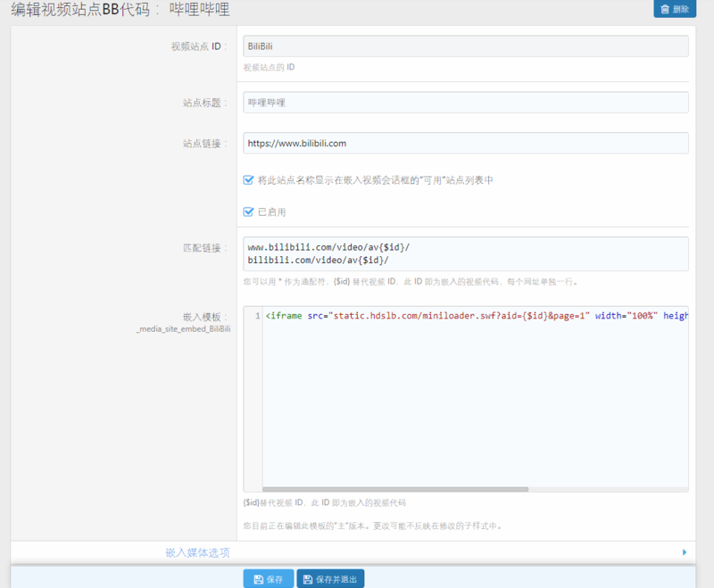The height and width of the screenshot is (588, 714).
Task: Click the 视频站点 ID label
Action: tap(198, 46)
